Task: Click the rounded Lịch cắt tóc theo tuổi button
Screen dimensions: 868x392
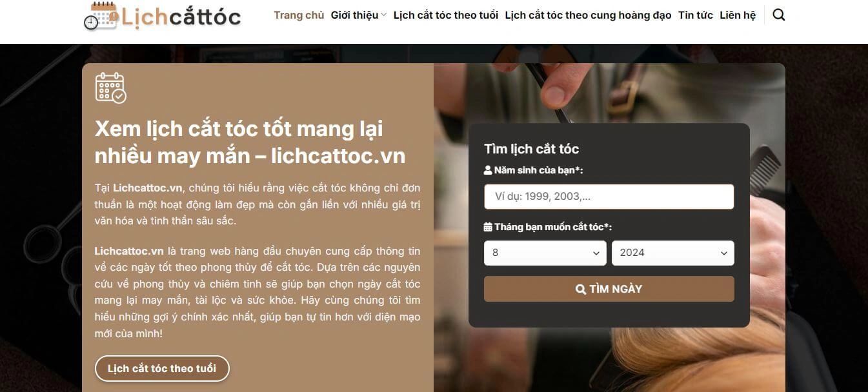Action: point(162,369)
